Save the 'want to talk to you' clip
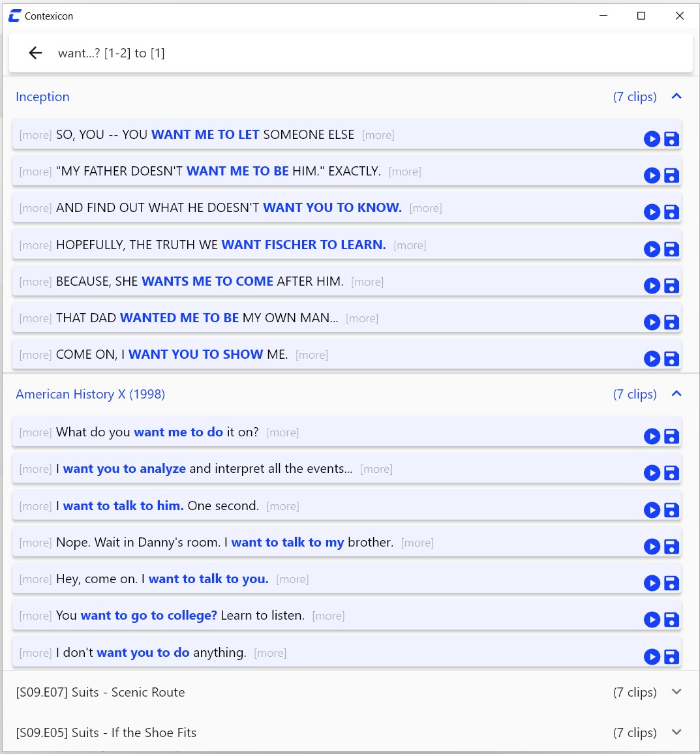 [x=671, y=583]
